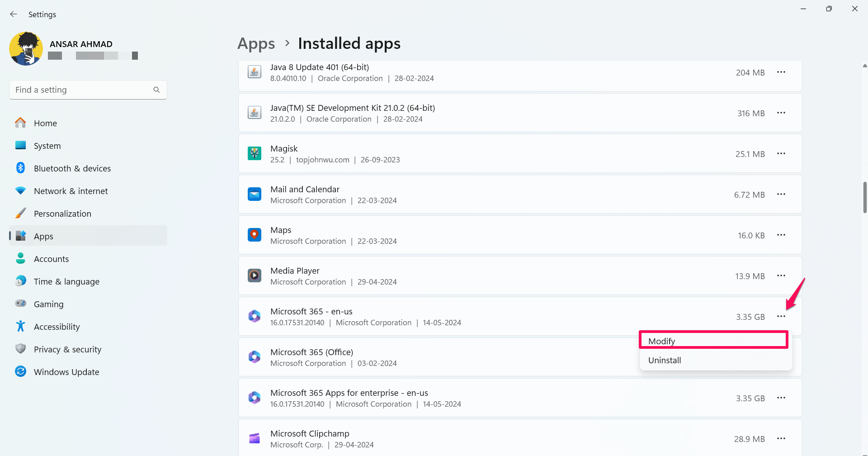Open more options for Media Player
This screenshot has height=456, width=868.
[781, 276]
